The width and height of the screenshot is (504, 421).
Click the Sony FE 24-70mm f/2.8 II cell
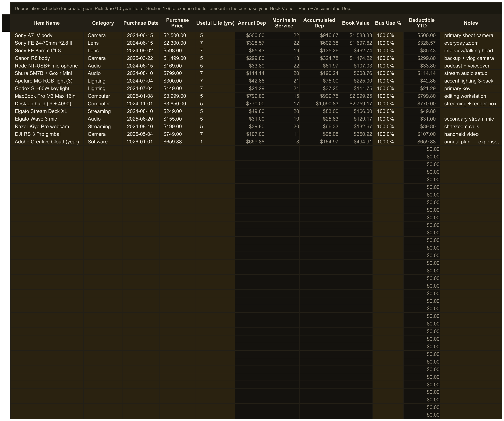[47, 43]
